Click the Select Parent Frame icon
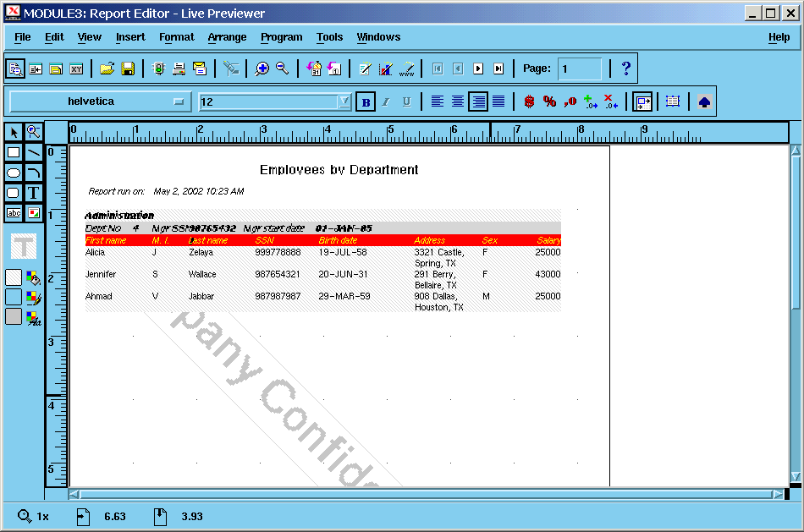Screen dimensions: 804x532 [673, 101]
